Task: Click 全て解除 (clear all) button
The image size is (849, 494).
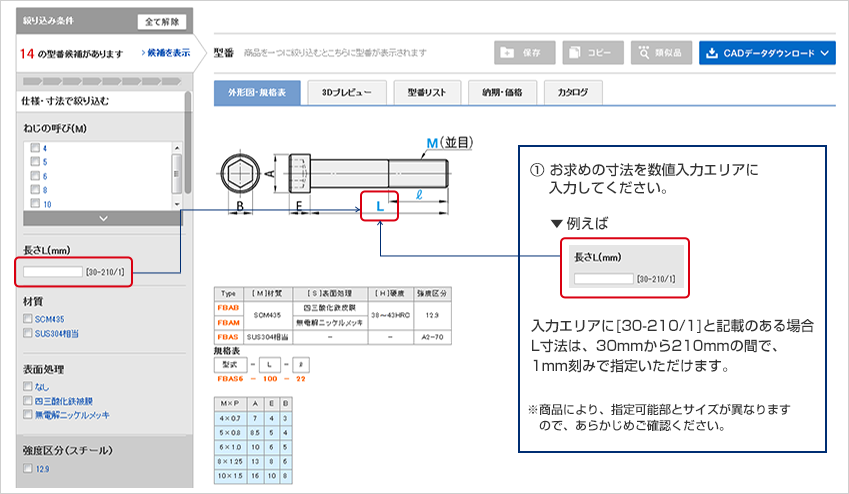Action: point(162,22)
